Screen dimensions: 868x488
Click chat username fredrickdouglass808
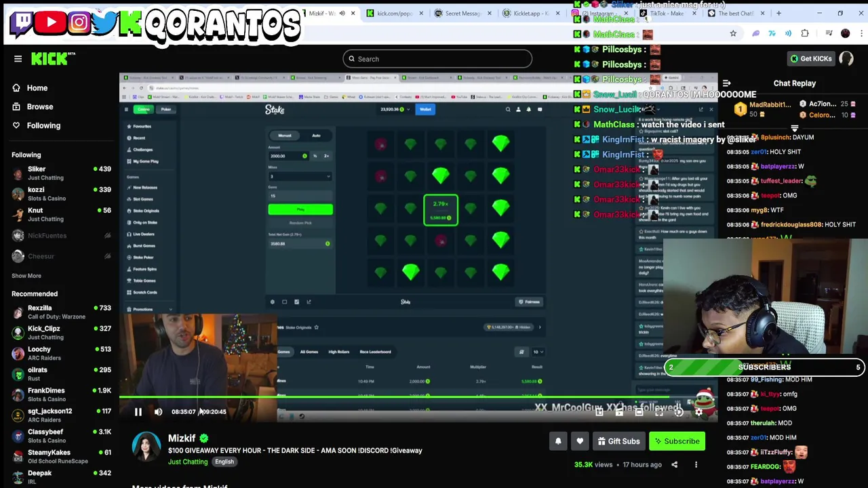click(791, 225)
